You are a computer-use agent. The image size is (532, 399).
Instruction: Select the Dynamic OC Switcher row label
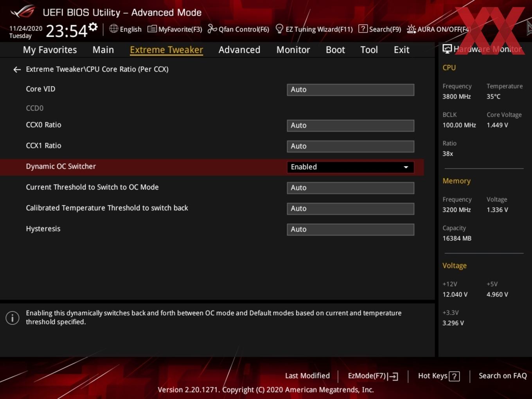(61, 166)
